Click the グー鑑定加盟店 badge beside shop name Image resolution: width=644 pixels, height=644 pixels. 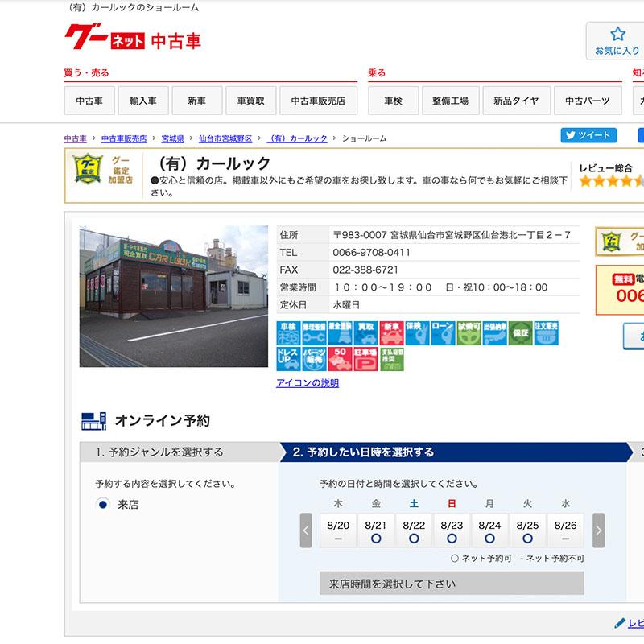click(103, 169)
